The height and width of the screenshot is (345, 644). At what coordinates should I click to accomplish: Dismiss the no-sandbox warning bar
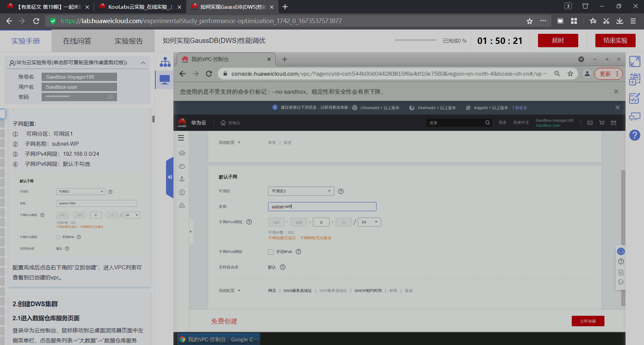click(x=616, y=91)
